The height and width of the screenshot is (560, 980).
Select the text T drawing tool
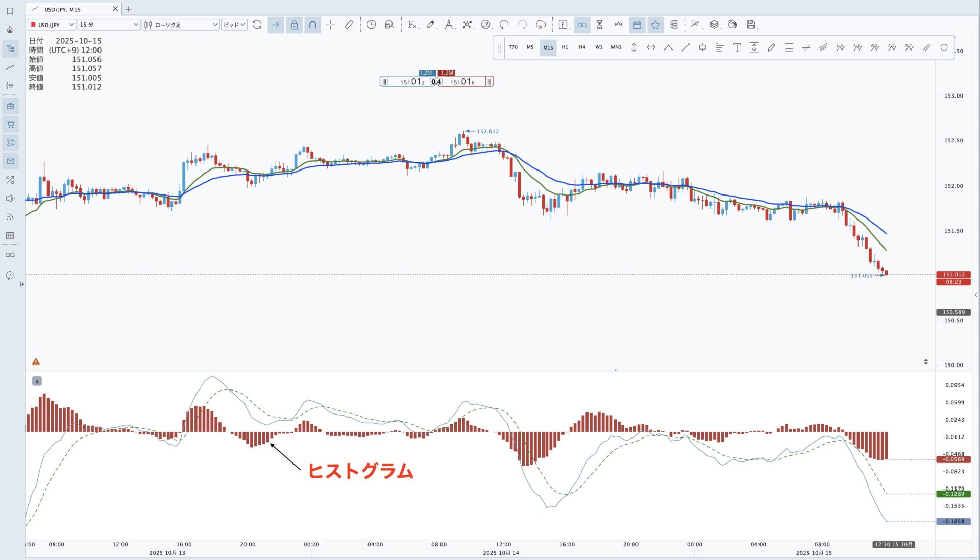click(737, 47)
